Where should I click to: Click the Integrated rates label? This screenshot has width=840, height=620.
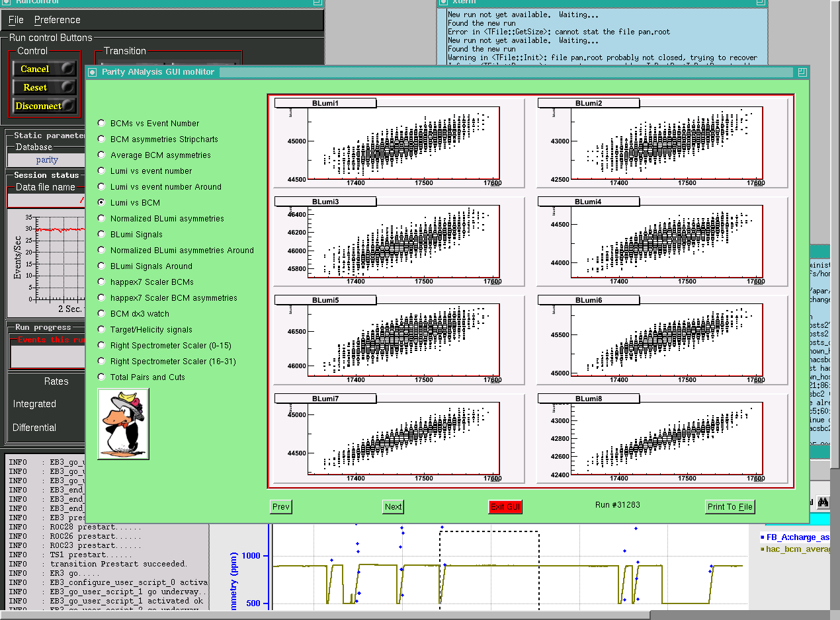34,404
